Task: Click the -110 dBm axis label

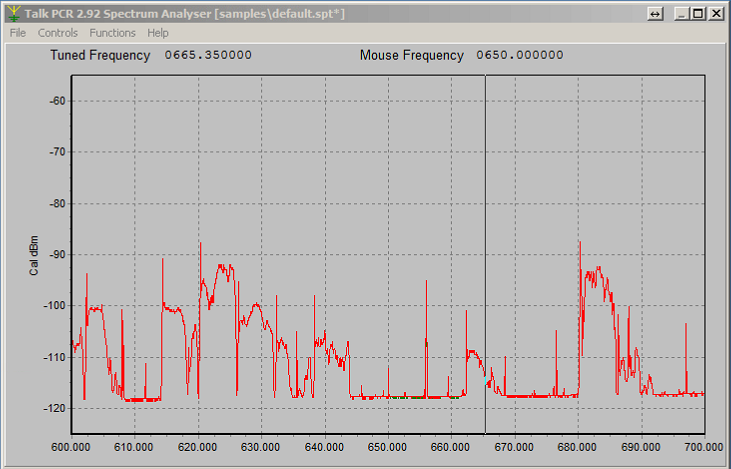Action: [x=55, y=358]
